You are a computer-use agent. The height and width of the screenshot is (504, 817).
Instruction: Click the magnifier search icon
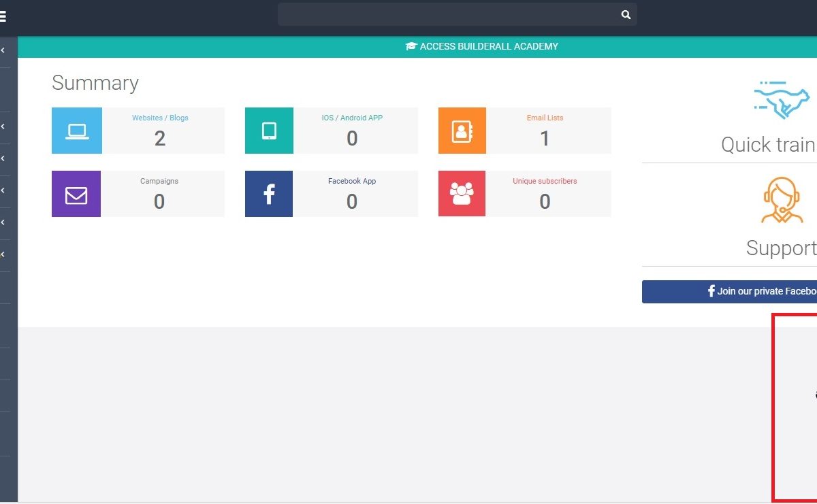point(626,15)
